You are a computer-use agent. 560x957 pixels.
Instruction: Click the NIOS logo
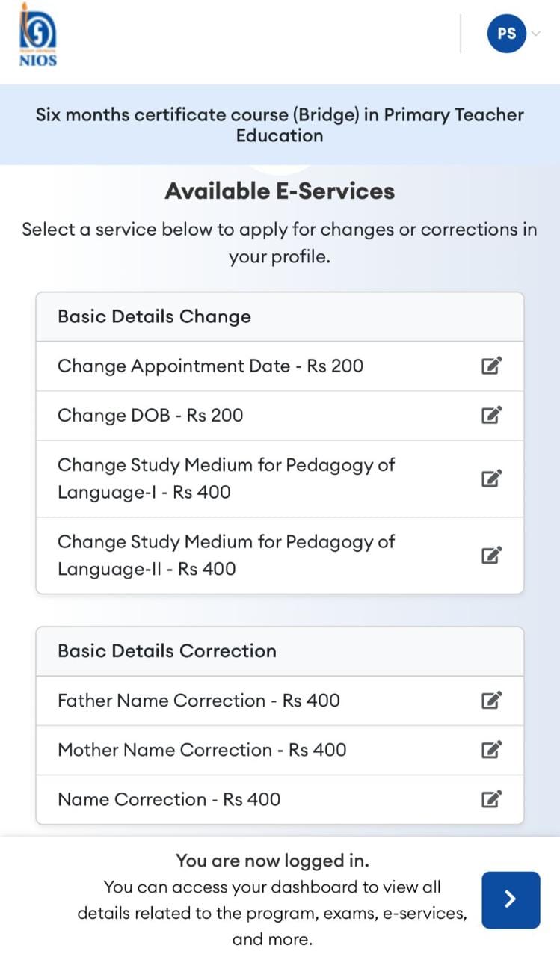(x=37, y=35)
